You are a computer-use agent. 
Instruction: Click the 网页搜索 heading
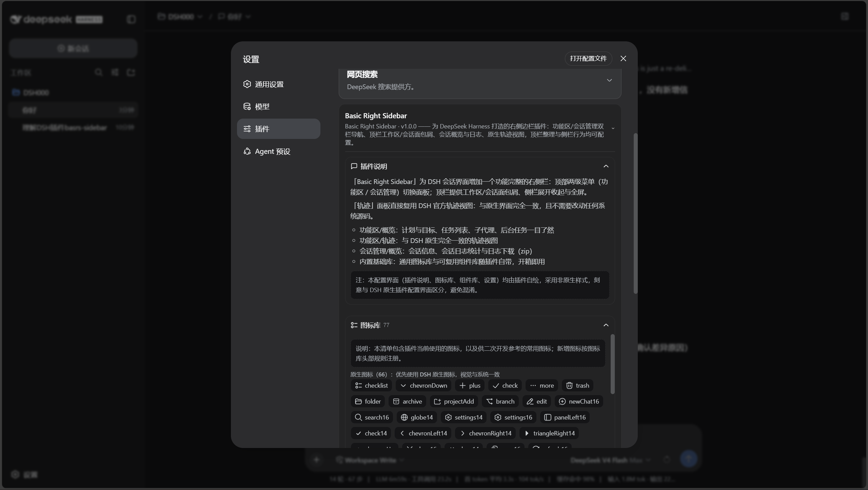click(362, 74)
